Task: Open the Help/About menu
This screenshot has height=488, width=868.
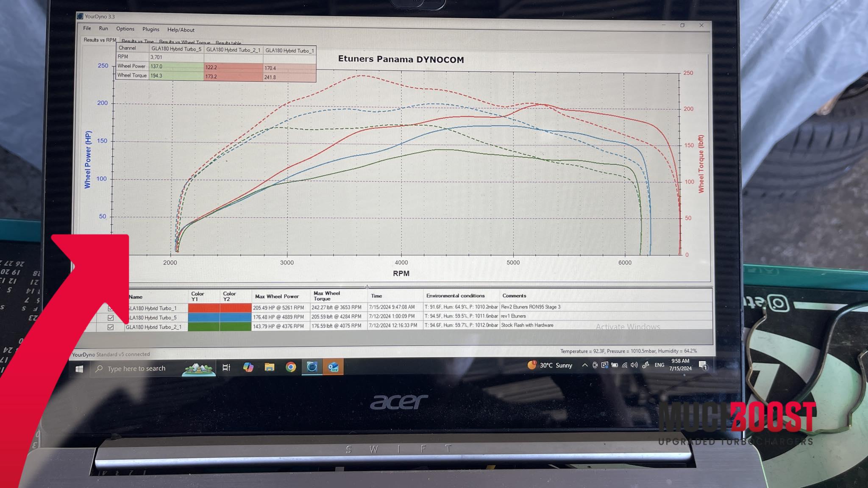Action: tap(181, 30)
